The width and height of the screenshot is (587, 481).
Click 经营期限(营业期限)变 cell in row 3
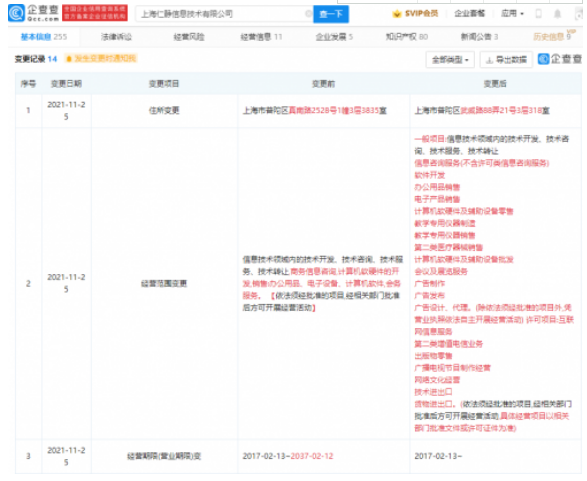click(164, 456)
